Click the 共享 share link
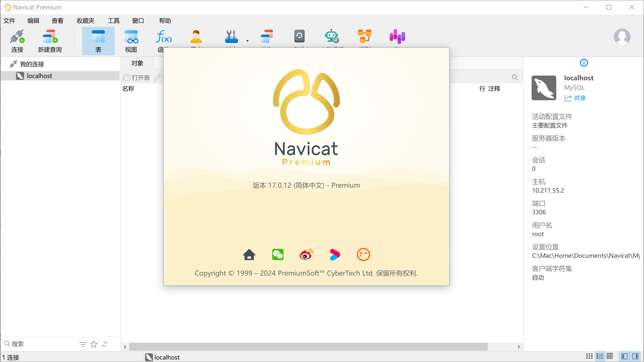The width and height of the screenshot is (644, 362). [x=575, y=98]
